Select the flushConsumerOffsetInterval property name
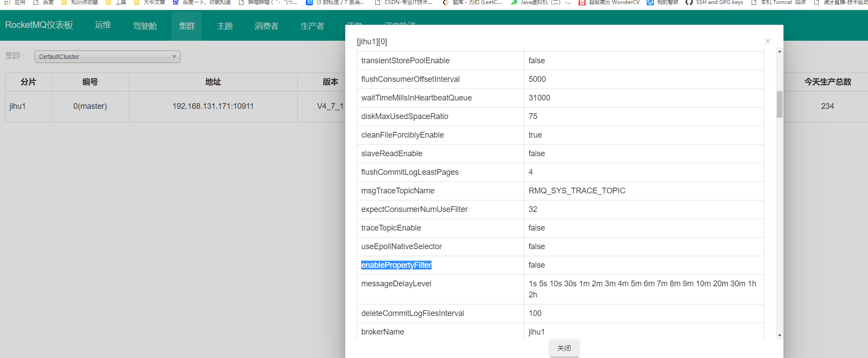The width and height of the screenshot is (868, 358). [410, 79]
